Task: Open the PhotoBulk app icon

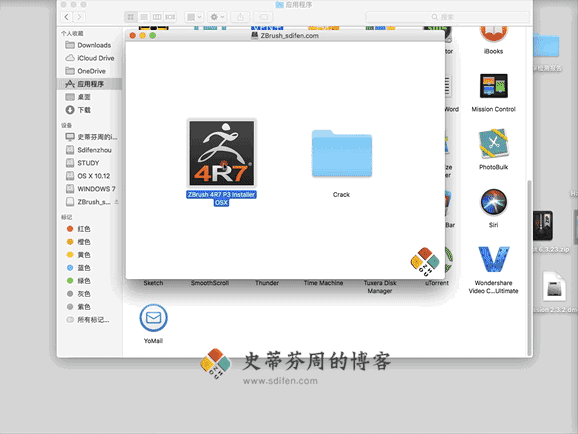Action: [494, 144]
